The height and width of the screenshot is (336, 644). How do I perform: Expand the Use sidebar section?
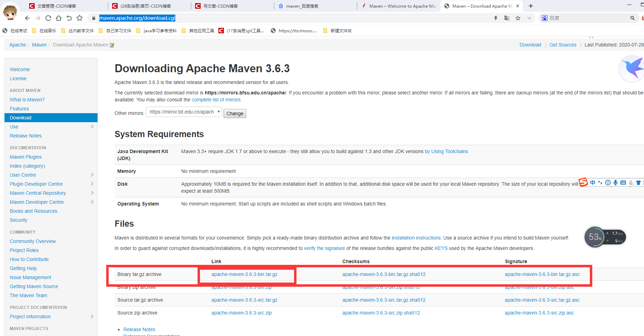point(92,127)
